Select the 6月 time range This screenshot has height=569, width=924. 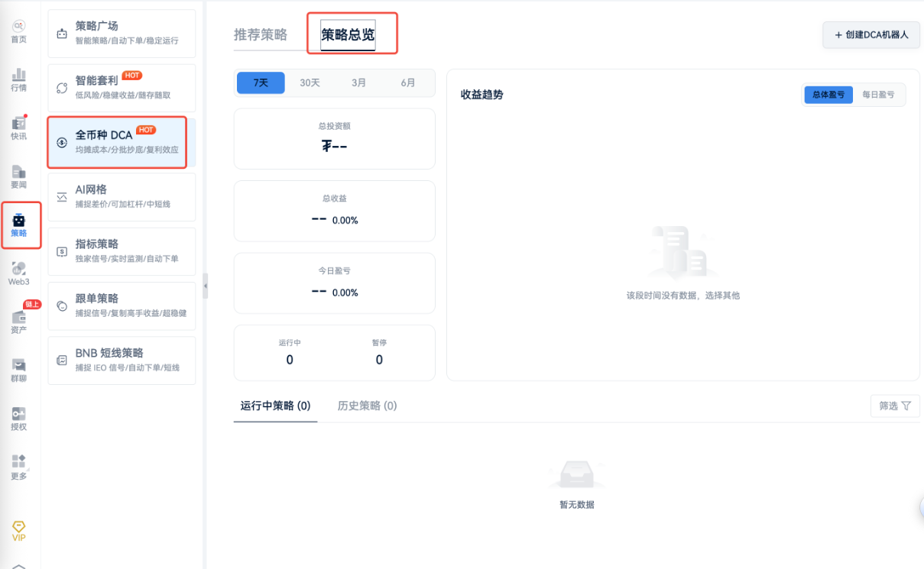[407, 82]
